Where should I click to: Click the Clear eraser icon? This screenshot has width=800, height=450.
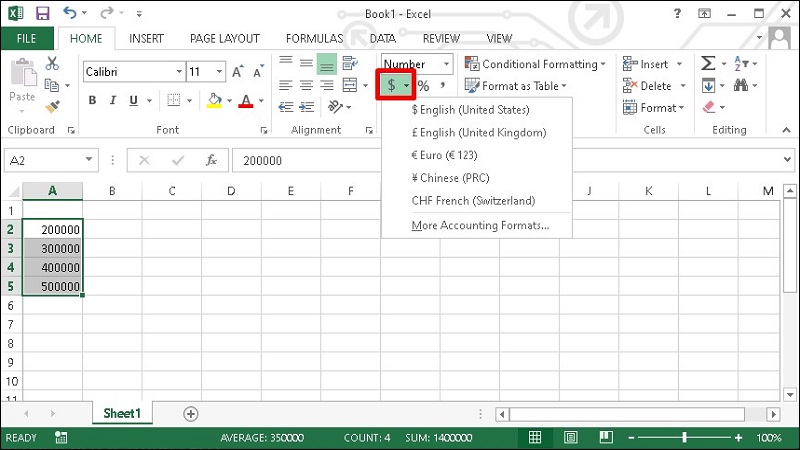tap(709, 107)
